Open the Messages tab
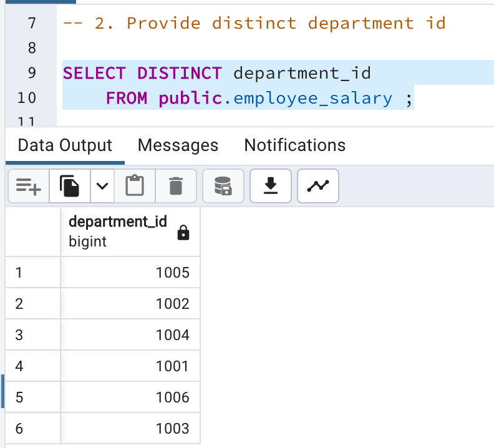Viewport: 494px width, 448px height. (x=178, y=145)
